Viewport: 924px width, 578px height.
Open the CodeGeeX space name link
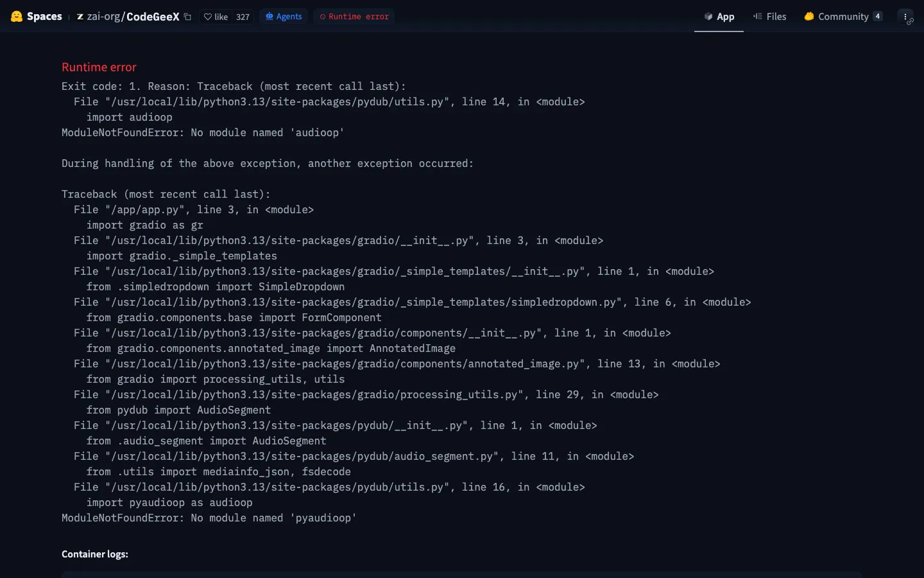153,17
